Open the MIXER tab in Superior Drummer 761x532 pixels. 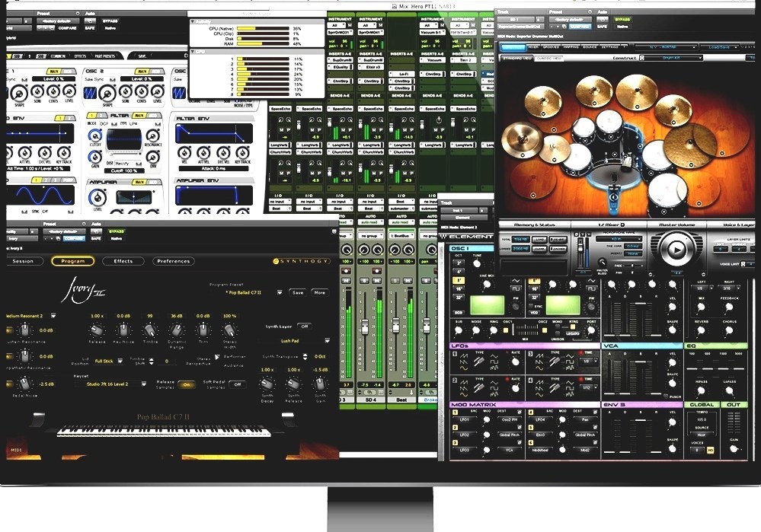(533, 47)
